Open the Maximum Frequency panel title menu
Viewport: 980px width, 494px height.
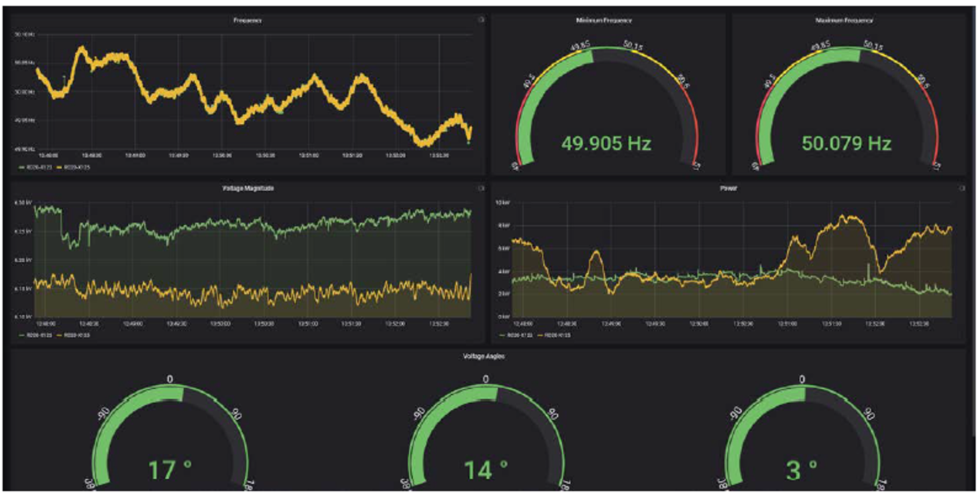point(845,21)
